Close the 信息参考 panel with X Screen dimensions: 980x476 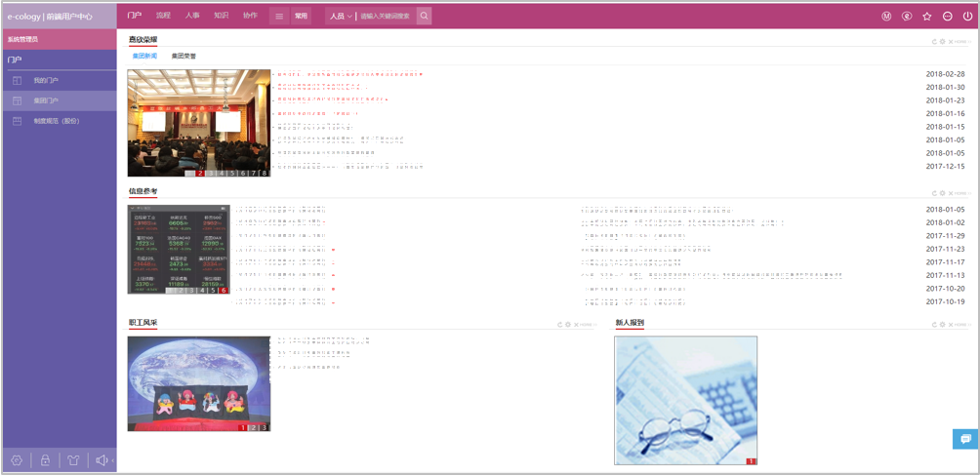point(951,194)
